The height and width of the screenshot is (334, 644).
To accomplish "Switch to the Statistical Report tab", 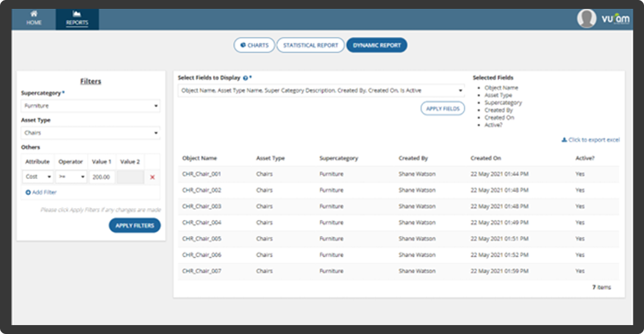I will tap(311, 45).
